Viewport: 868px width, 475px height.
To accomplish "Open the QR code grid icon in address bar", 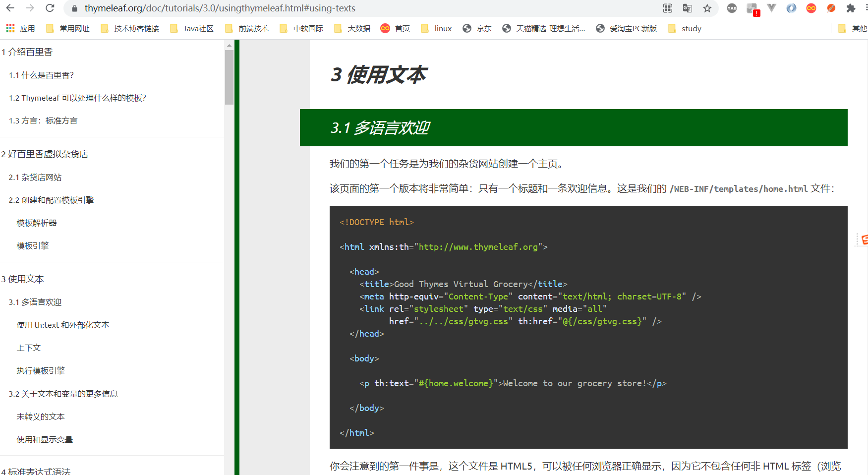I will click(668, 8).
